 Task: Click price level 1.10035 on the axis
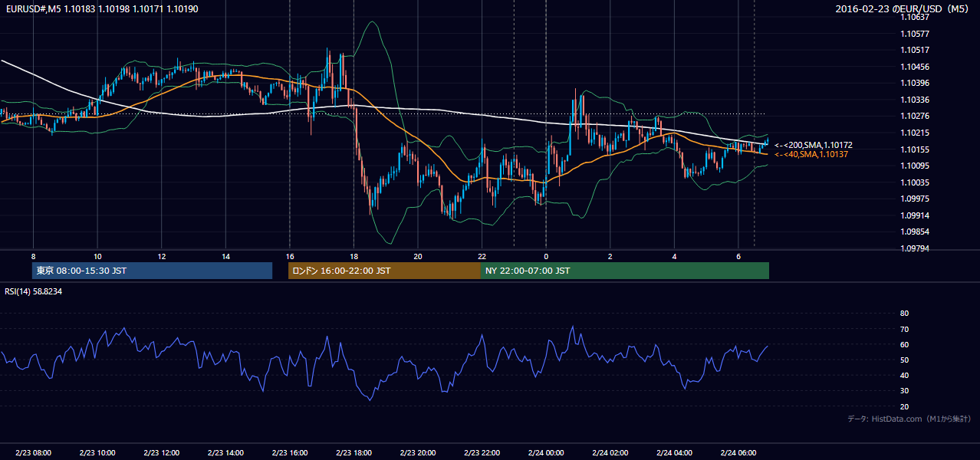click(x=915, y=182)
